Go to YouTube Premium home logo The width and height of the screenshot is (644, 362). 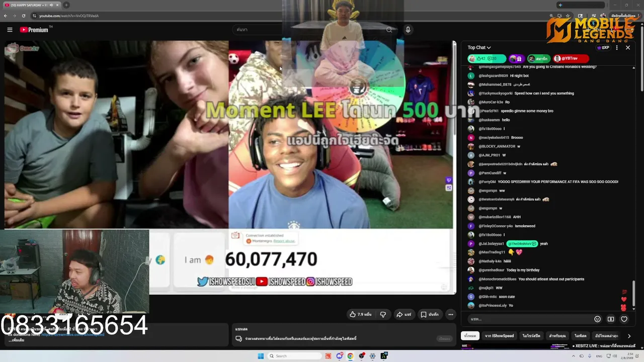[x=35, y=30]
